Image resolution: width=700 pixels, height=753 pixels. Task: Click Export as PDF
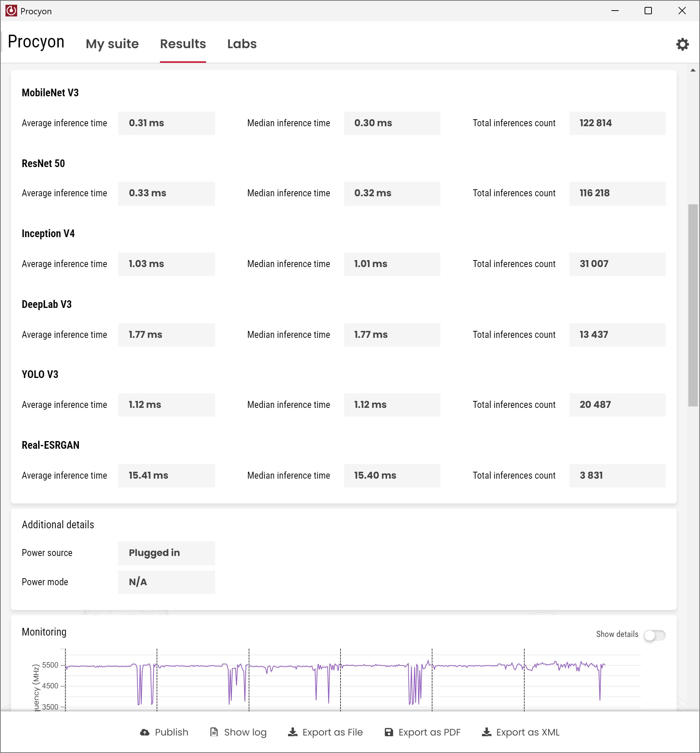423,732
